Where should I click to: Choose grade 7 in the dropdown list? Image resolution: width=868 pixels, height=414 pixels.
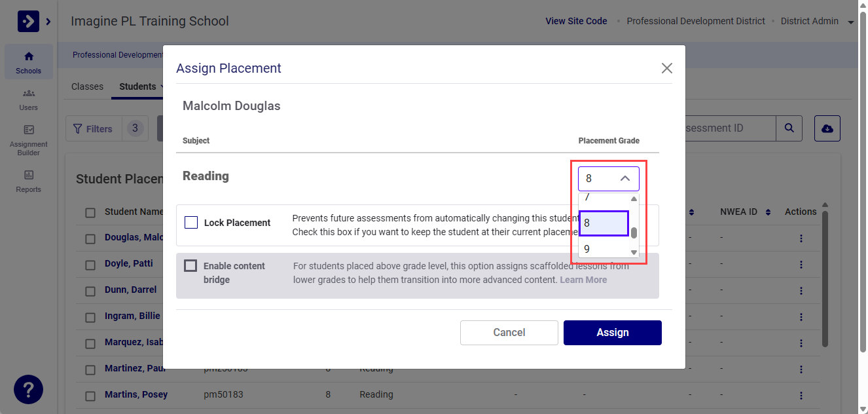tap(604, 198)
